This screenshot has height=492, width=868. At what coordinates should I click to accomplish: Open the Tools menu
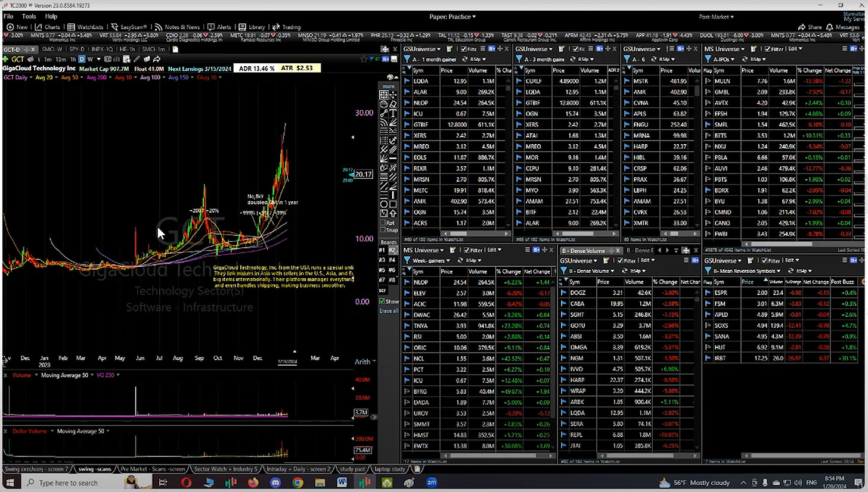click(29, 16)
